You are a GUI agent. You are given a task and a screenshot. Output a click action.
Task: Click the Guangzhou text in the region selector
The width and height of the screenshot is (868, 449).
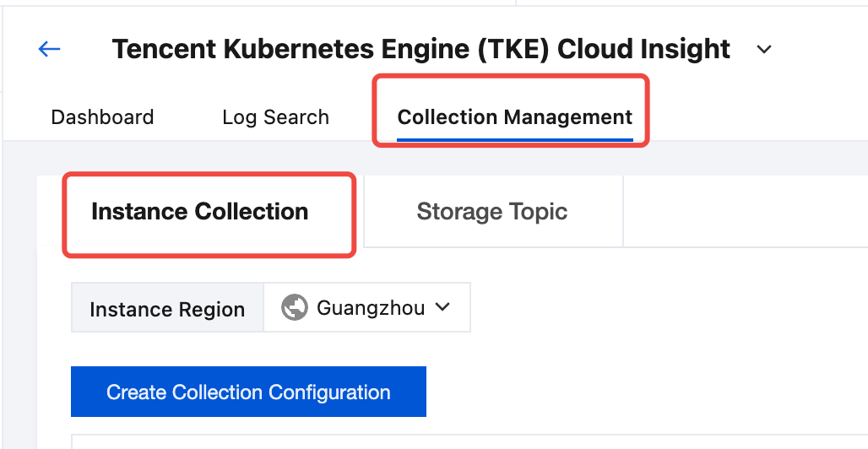371,308
